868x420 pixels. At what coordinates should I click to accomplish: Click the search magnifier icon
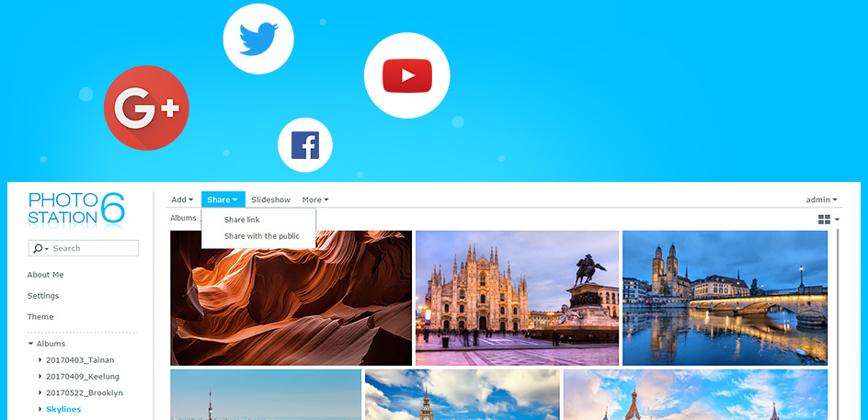tap(38, 248)
